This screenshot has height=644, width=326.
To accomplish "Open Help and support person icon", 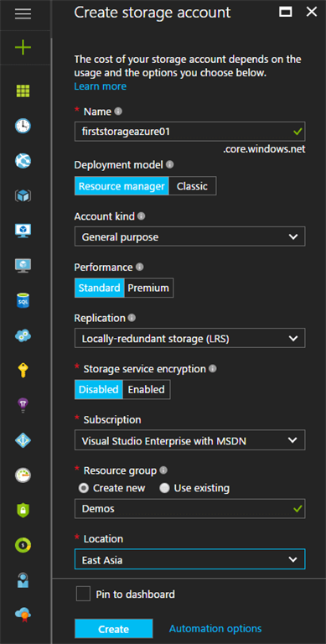I will click(x=23, y=580).
